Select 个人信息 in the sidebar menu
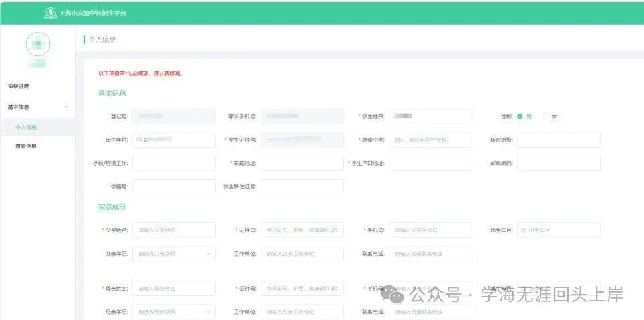The height and width of the screenshot is (320, 644). (x=26, y=127)
